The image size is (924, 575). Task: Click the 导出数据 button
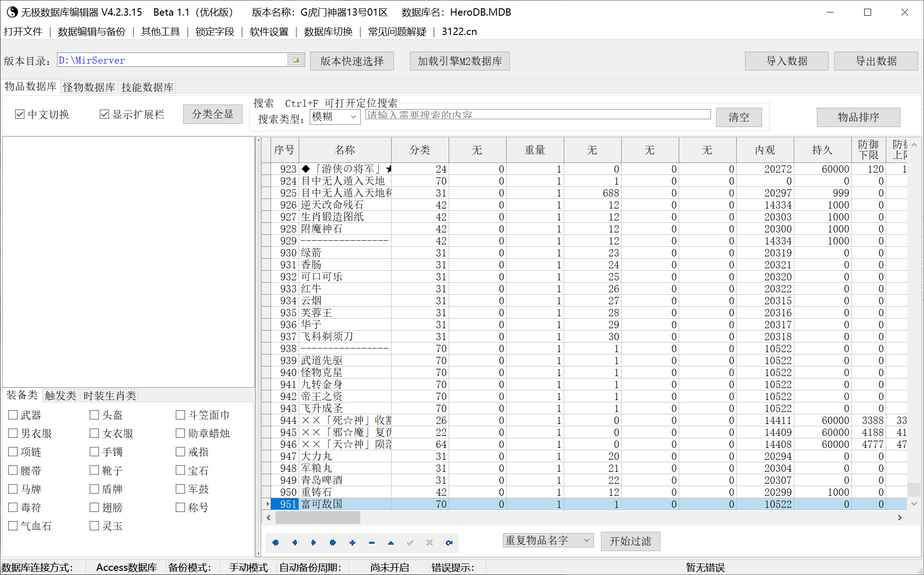click(x=876, y=61)
